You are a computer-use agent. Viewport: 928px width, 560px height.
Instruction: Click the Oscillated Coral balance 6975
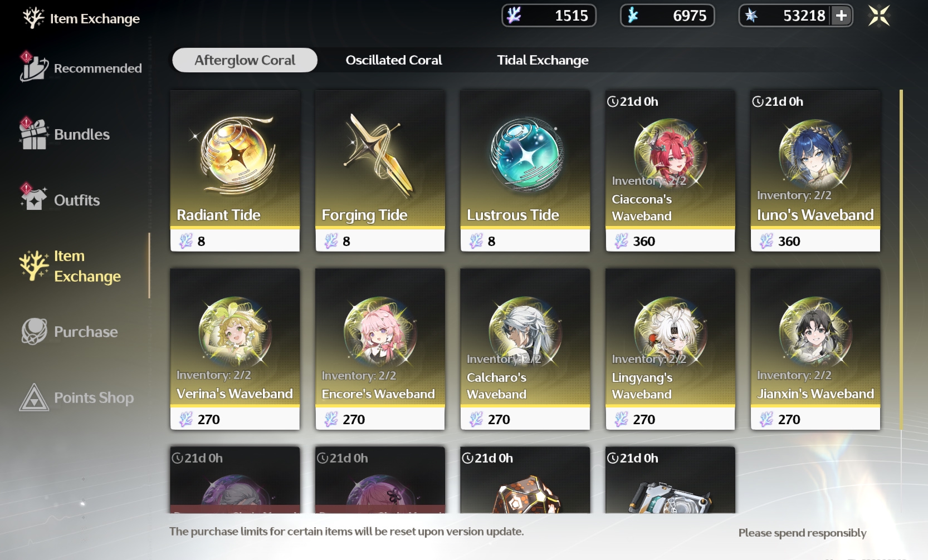[x=667, y=16]
